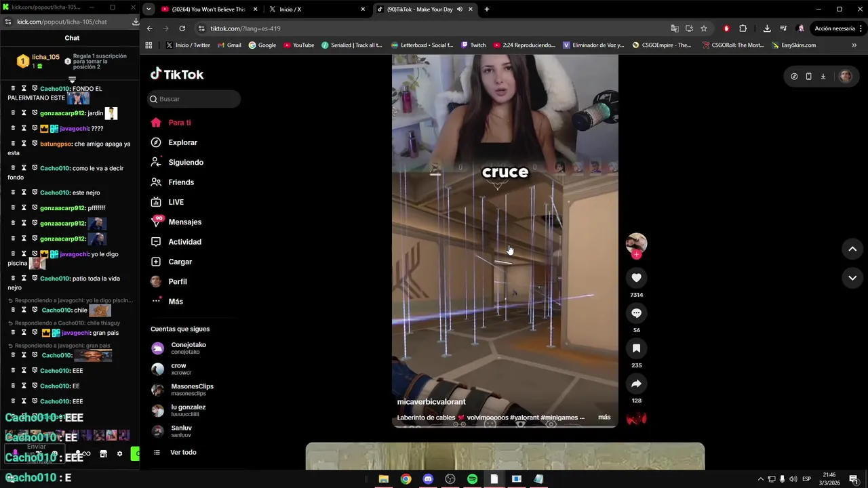Open the 'CSGORoll: The Most...' bookmark
Image resolution: width=868 pixels, height=488 pixels.
pos(733,45)
